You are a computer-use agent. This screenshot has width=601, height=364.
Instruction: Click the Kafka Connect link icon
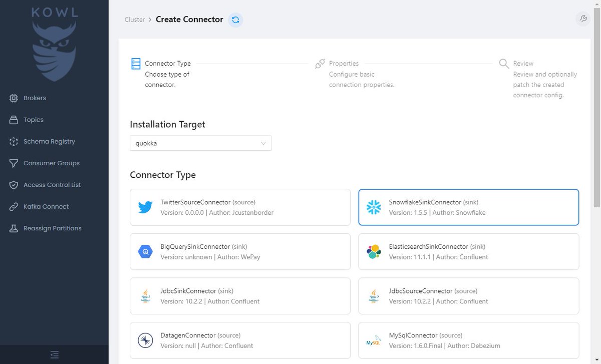tap(14, 207)
